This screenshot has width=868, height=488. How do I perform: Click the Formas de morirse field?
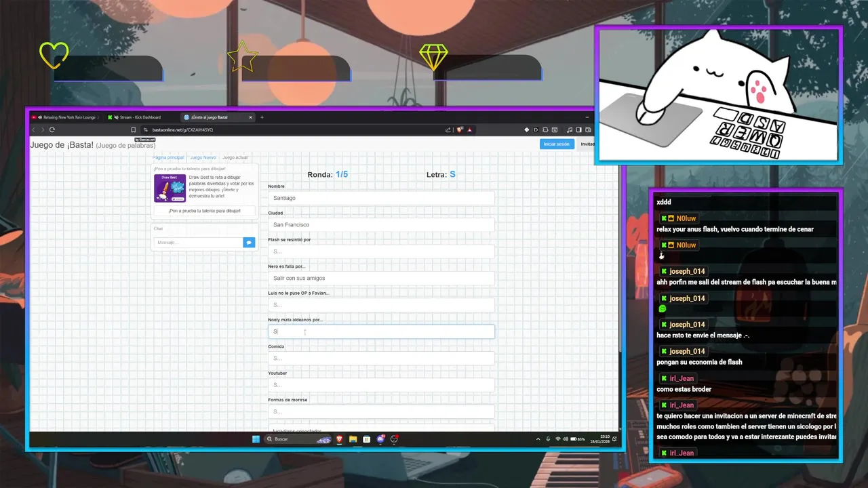(381, 411)
